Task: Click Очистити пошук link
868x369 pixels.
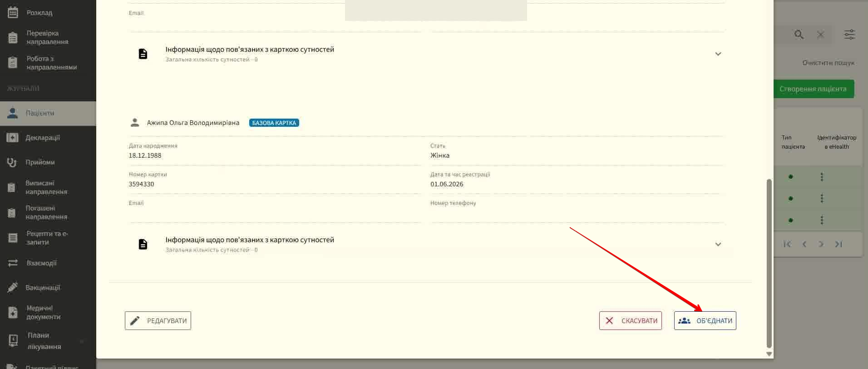Action: coord(828,63)
